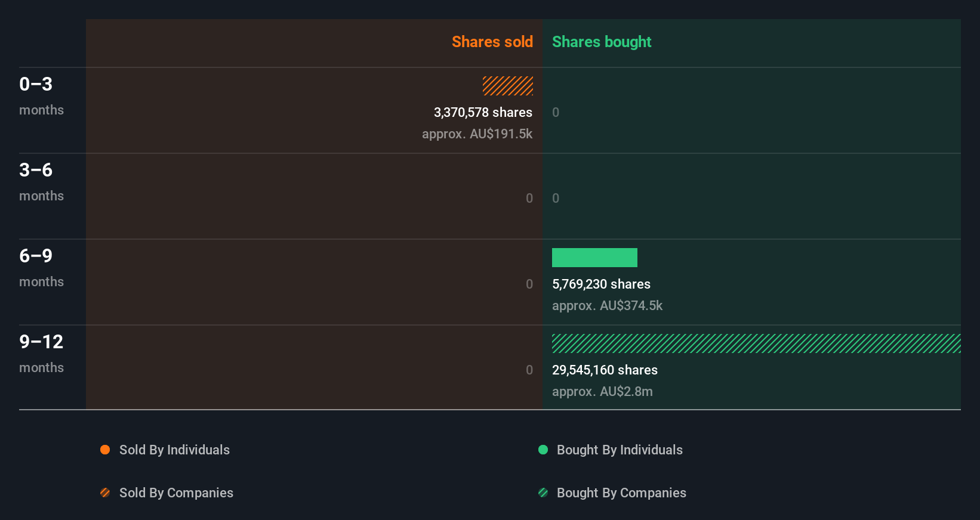Toggle the Bought By Individuals legend label
980x520 pixels.
pyautogui.click(x=620, y=450)
